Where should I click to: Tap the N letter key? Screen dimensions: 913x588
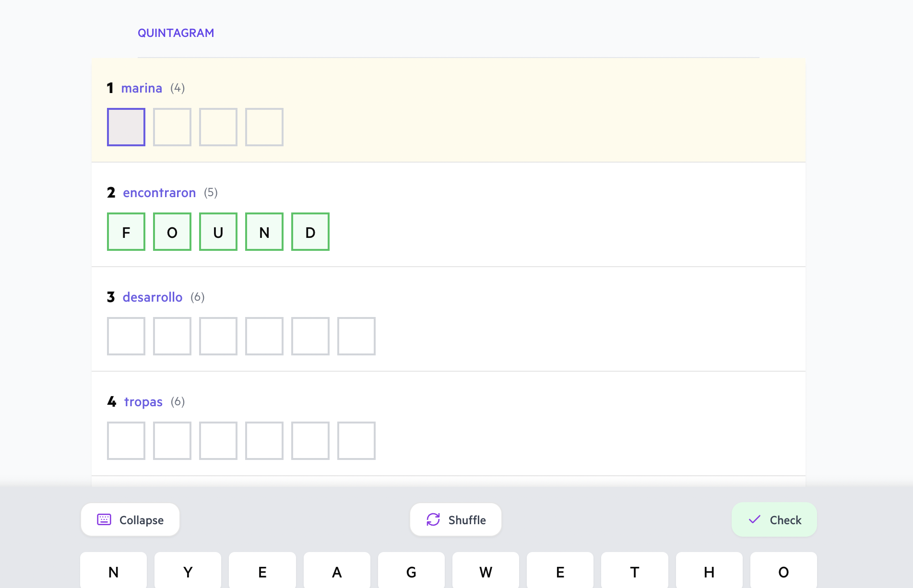click(114, 571)
